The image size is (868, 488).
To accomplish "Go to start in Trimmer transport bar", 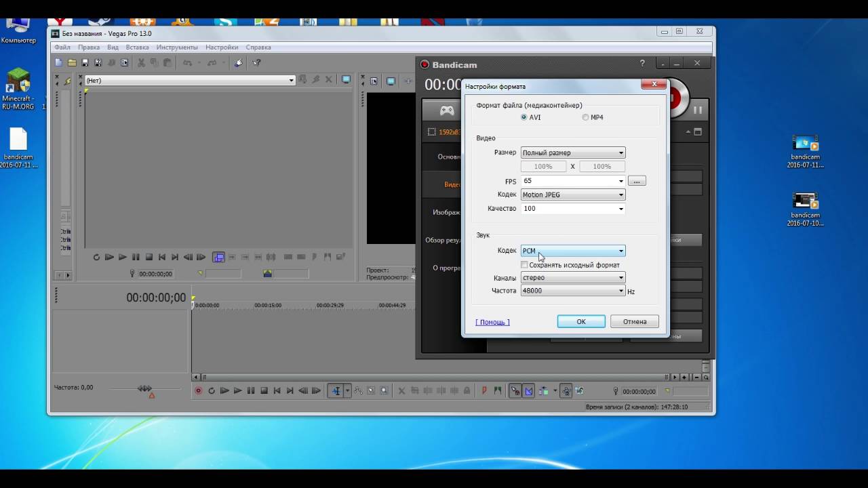I will click(161, 257).
